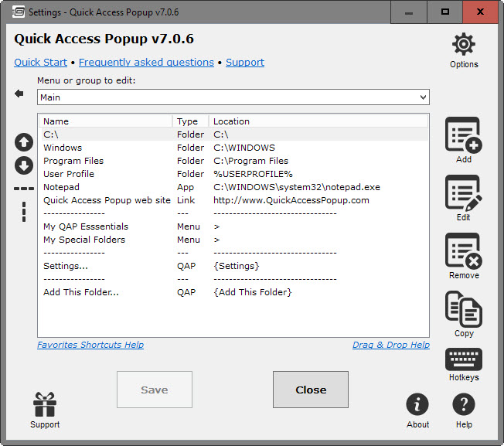504x446 pixels.
Task: Click the {Add This Folder} location cell
Action: tap(253, 292)
